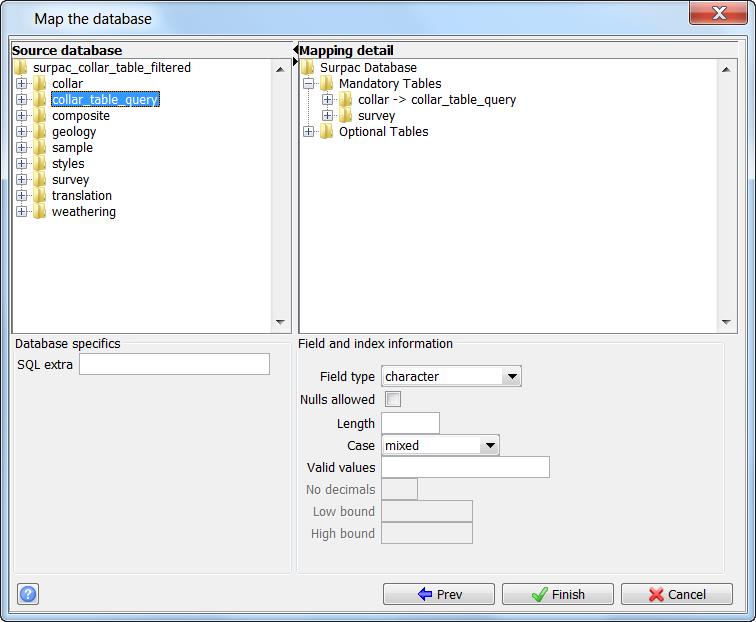Click the left-pointing splitter collapse arrow

point(296,50)
